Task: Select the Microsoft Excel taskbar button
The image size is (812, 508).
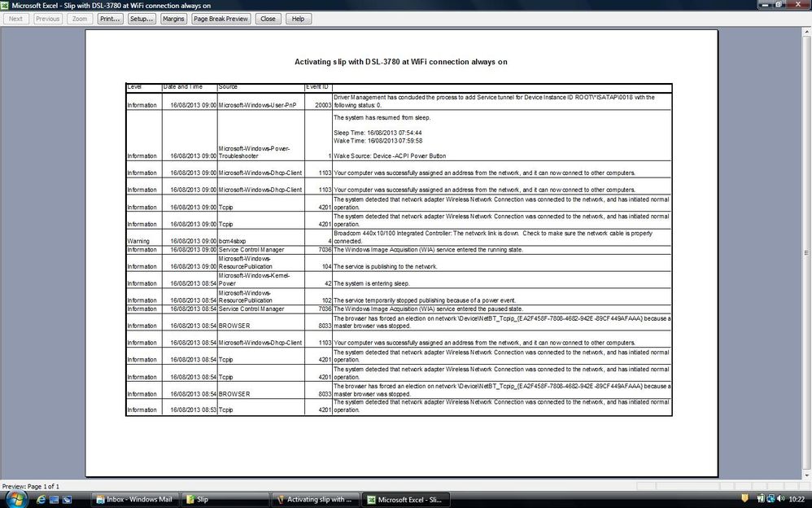Action: tap(405, 500)
